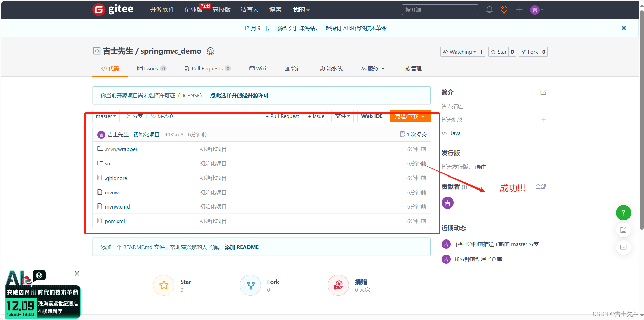Screen dimensions: 644x320
Task: Switch to the 管理 tab
Action: pos(413,68)
